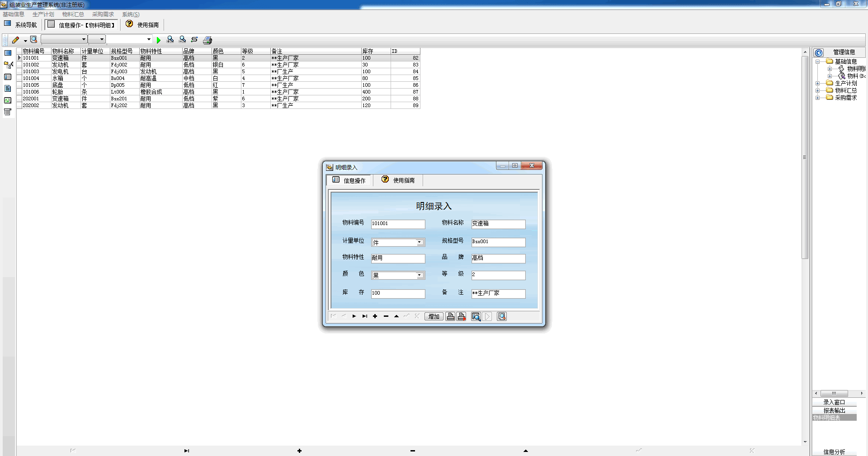Open the third search value combo box in toolbar

point(129,39)
